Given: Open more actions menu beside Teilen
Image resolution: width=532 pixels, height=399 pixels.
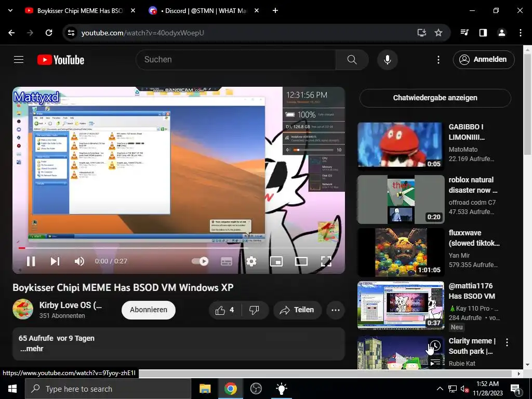Looking at the screenshot, I should click(336, 310).
